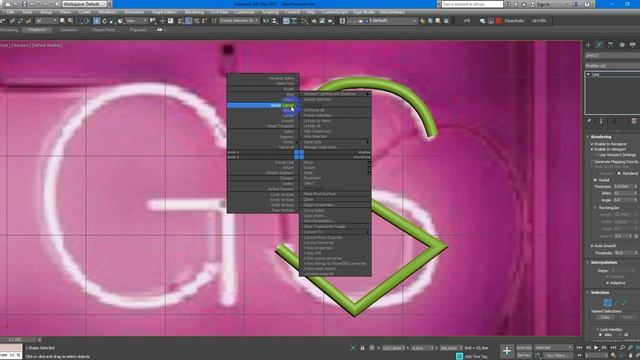Collapse the Rendering rollout
Image resolution: width=640 pixels, height=360 pixels.
click(601, 137)
